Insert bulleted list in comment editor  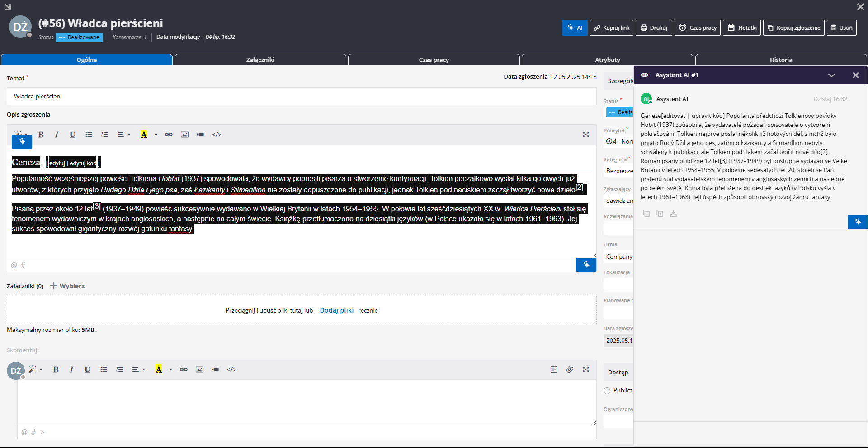tap(104, 369)
